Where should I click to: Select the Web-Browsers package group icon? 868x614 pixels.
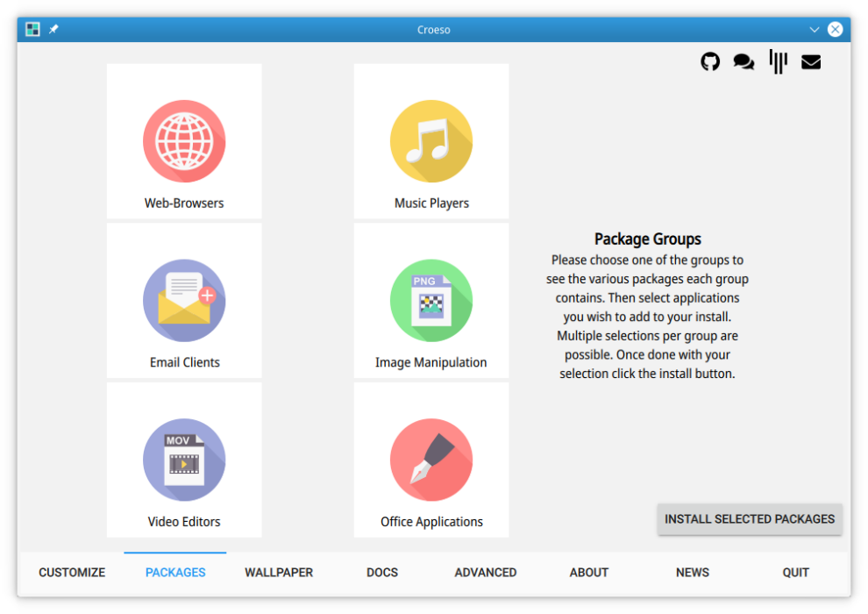(183, 140)
